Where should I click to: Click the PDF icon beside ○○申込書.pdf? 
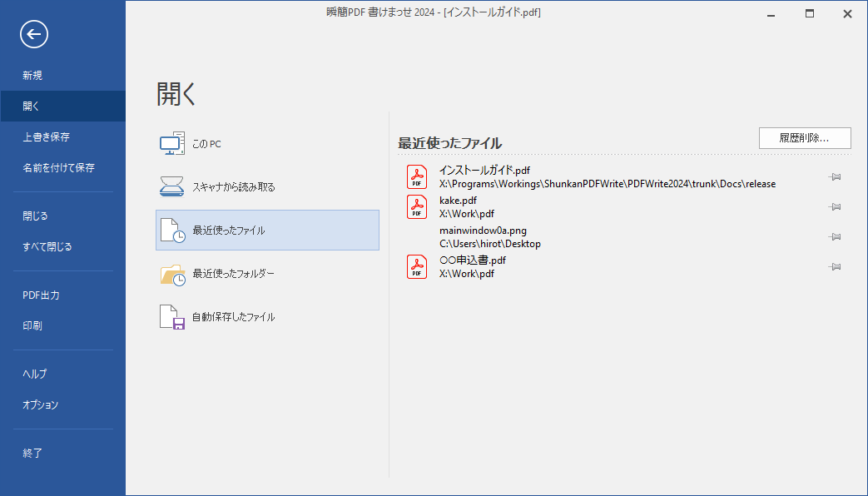click(417, 267)
